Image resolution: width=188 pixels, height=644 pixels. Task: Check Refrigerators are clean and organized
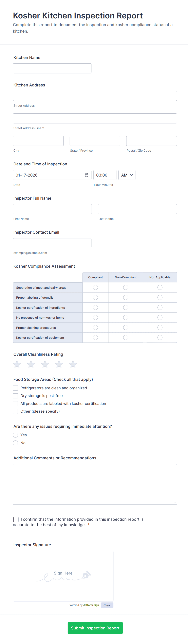(x=15, y=388)
